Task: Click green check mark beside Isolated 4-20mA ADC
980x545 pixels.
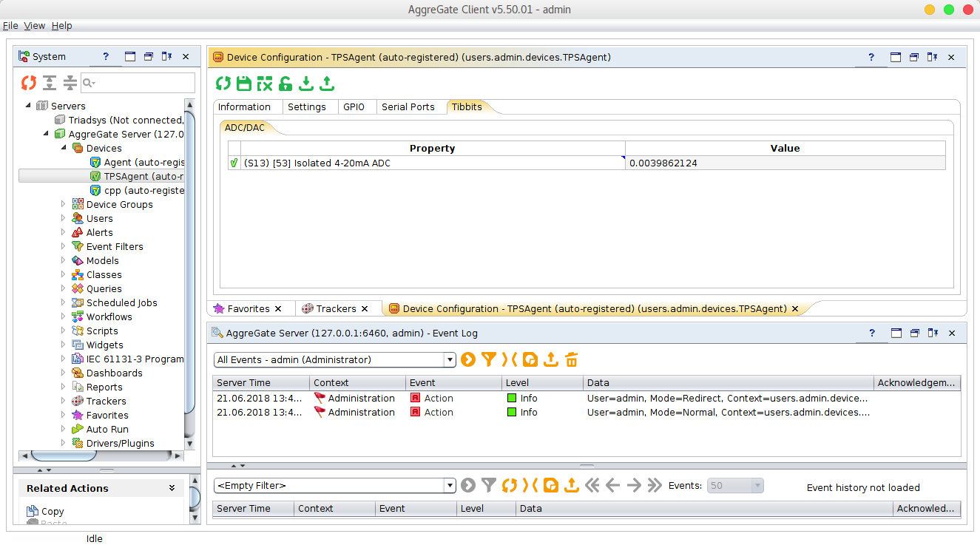Action: (x=234, y=163)
